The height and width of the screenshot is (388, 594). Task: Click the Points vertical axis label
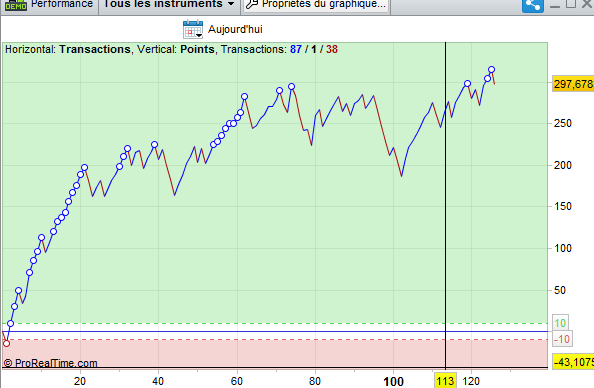tap(197, 49)
